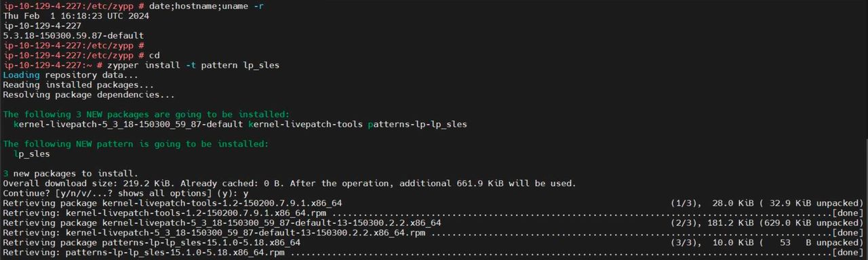Click kernel version '5.3.18-150300.59.87-default'
The height and width of the screenshot is (260, 868).
pos(74,35)
